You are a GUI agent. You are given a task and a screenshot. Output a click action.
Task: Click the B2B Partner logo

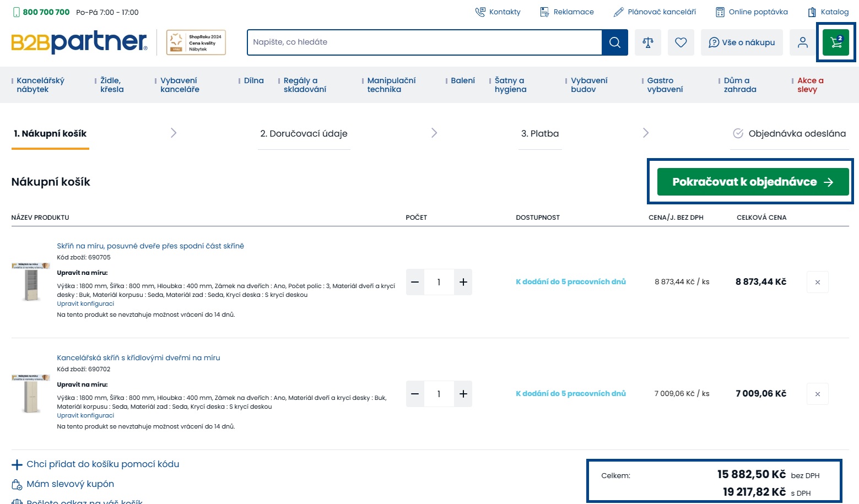[79, 42]
